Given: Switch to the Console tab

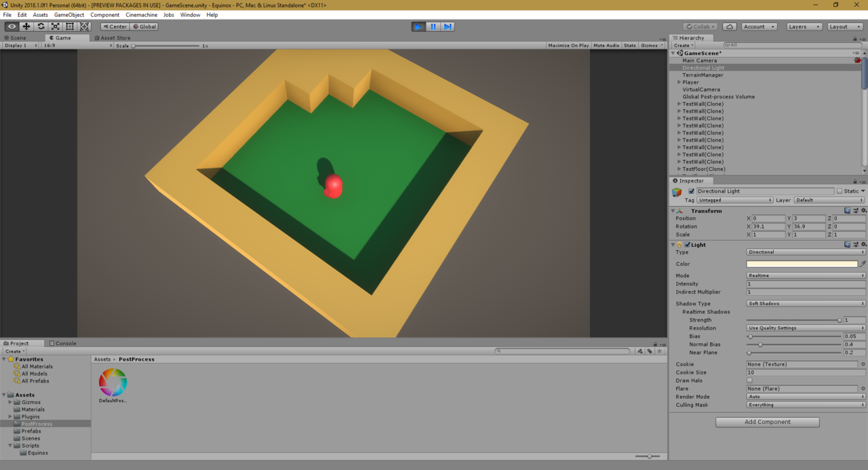Looking at the screenshot, I should click(x=62, y=343).
